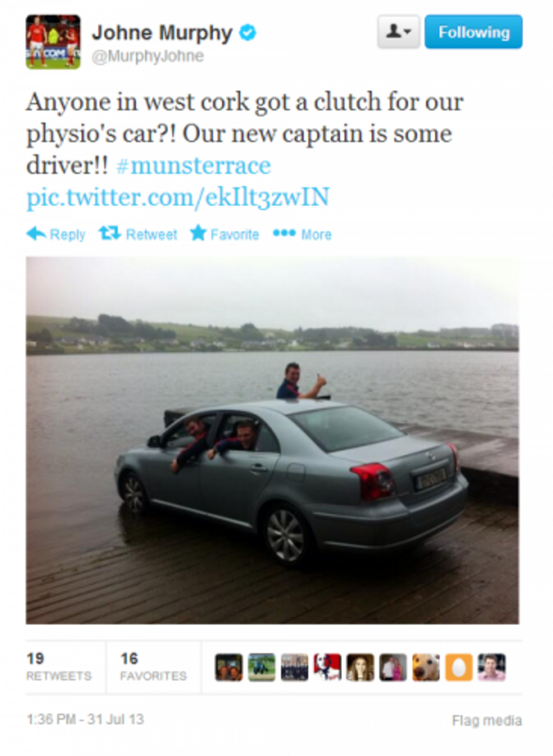View the 16 favorites list
Image resolution: width=553 pixels, height=756 pixels.
(x=153, y=667)
